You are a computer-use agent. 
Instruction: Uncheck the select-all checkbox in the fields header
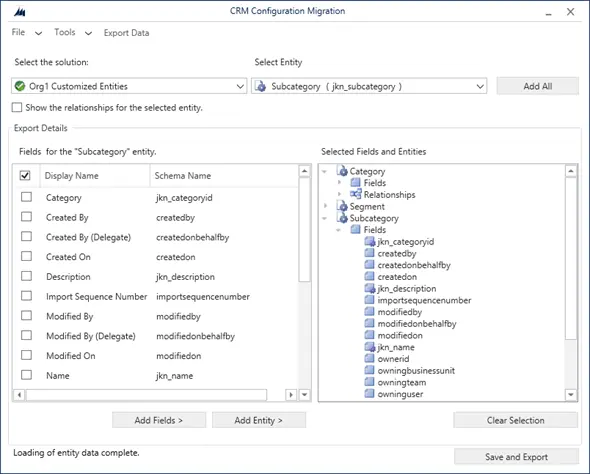25,175
